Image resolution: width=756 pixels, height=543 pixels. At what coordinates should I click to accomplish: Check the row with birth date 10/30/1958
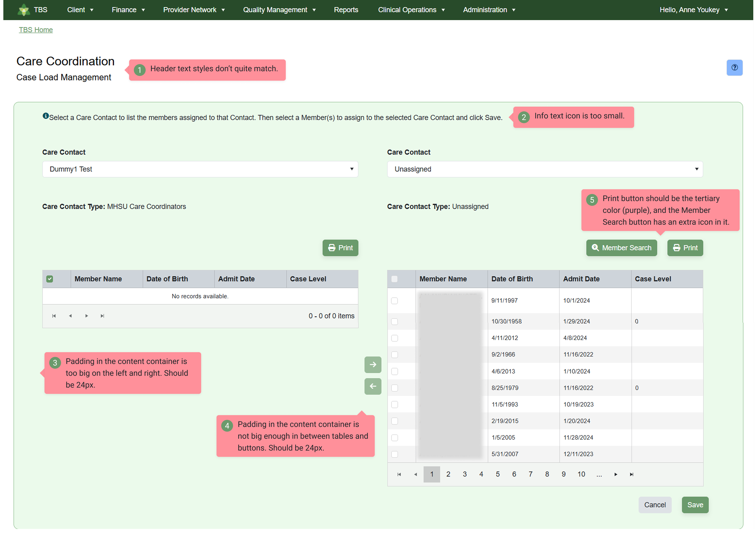[x=394, y=321]
